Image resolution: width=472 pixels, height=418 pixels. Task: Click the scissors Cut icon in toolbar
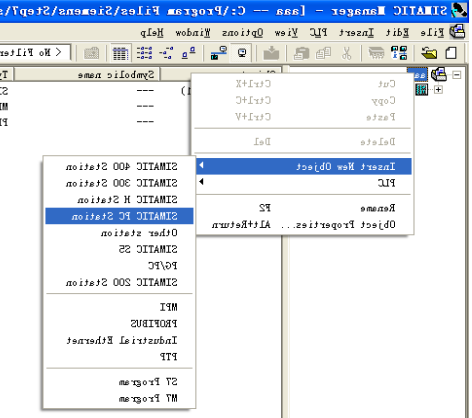[347, 53]
